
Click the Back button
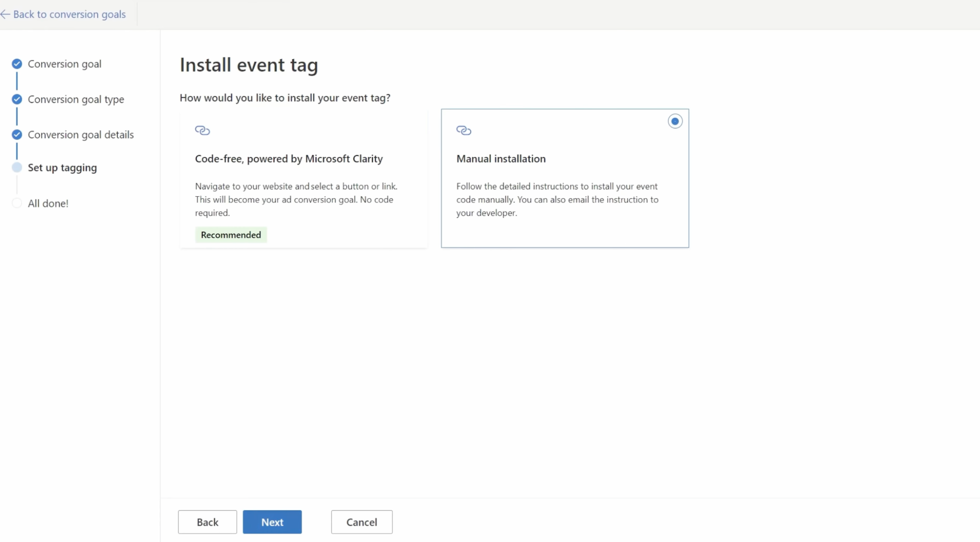coord(207,522)
